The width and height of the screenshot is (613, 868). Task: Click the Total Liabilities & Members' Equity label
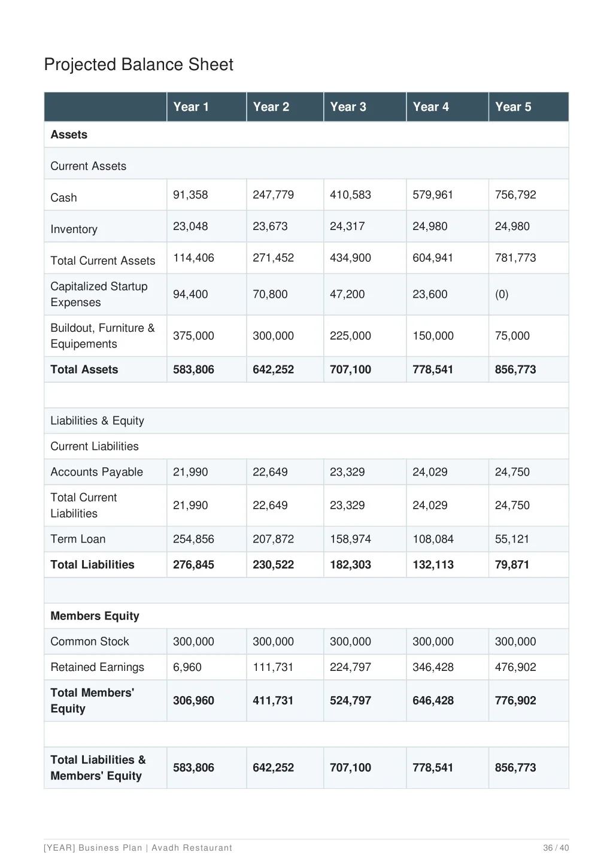click(x=98, y=767)
